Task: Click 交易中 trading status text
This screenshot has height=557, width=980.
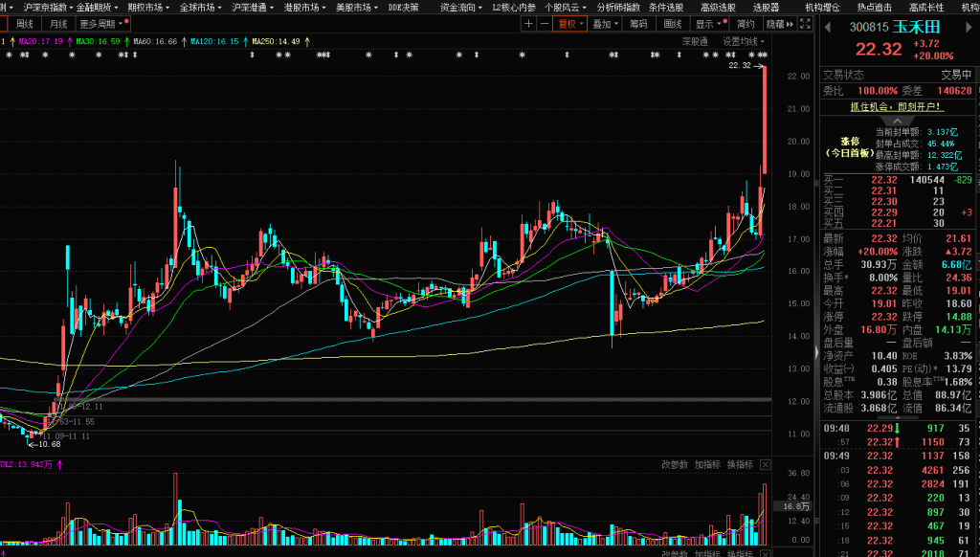Action: click(957, 75)
